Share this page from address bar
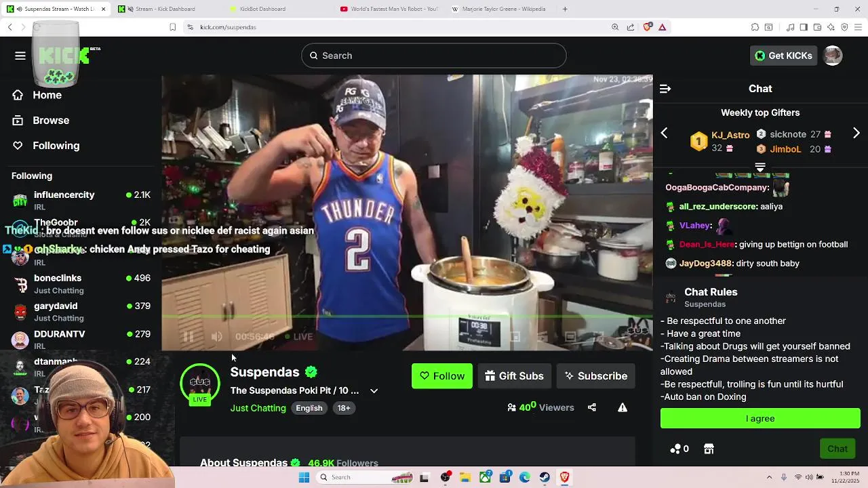868x488 pixels. (631, 27)
